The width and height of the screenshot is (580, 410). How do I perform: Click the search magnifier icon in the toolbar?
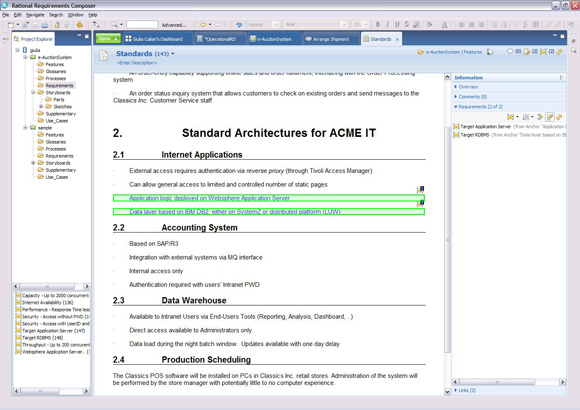tap(115, 24)
